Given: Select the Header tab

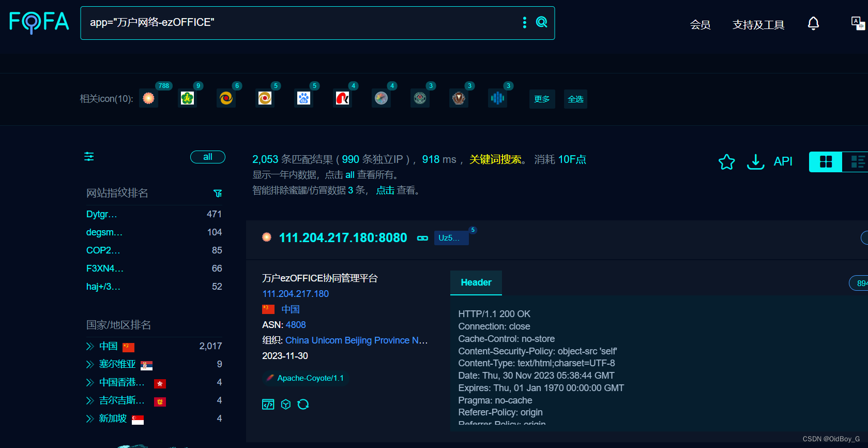Looking at the screenshot, I should [476, 282].
